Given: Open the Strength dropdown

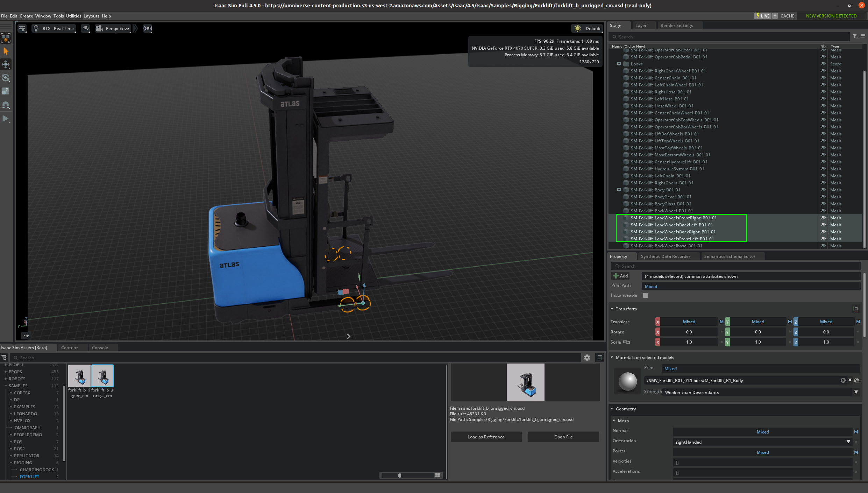Looking at the screenshot, I should [x=856, y=392].
